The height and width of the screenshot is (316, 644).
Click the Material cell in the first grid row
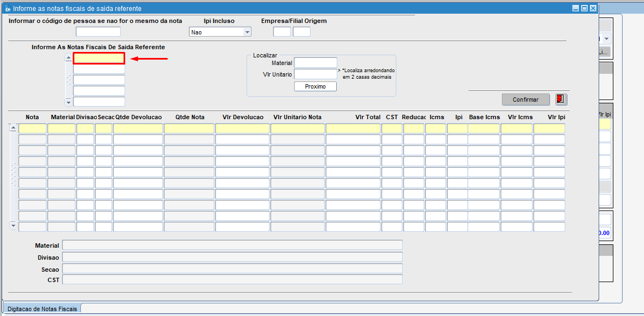tap(61, 128)
